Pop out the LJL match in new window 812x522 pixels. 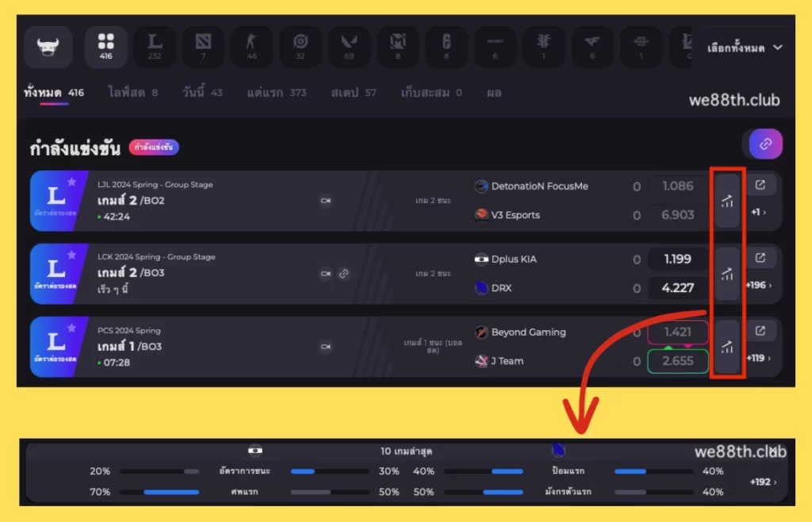(760, 185)
